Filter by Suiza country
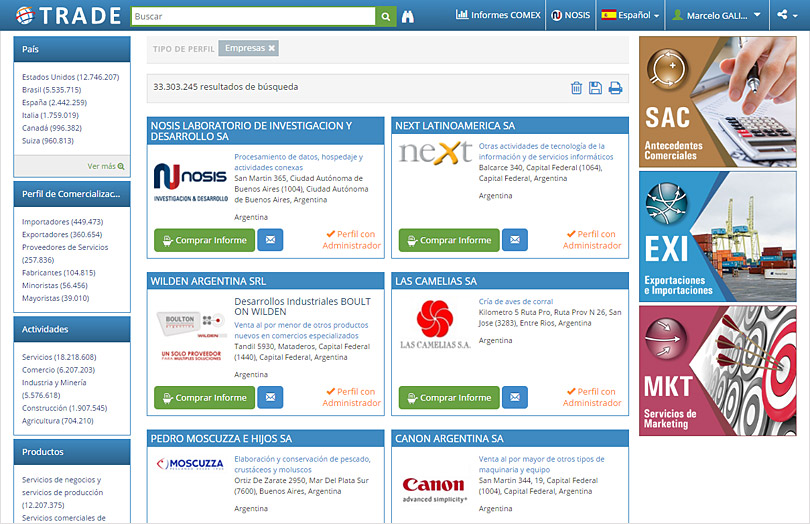810x524 pixels. tap(48, 141)
